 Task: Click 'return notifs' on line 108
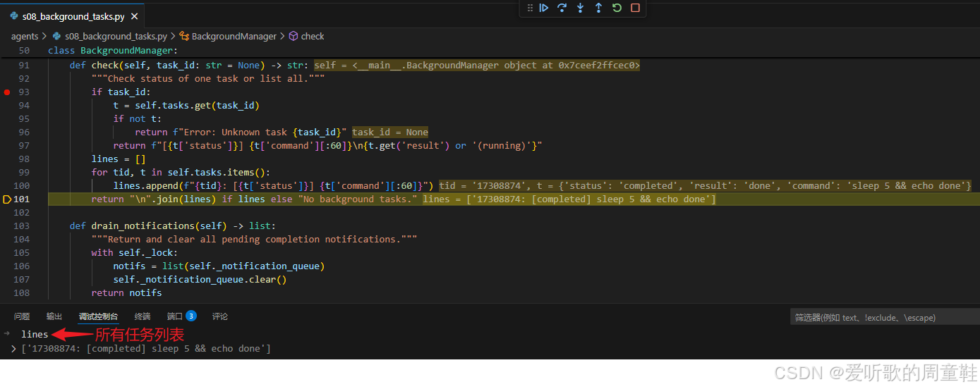click(x=126, y=293)
